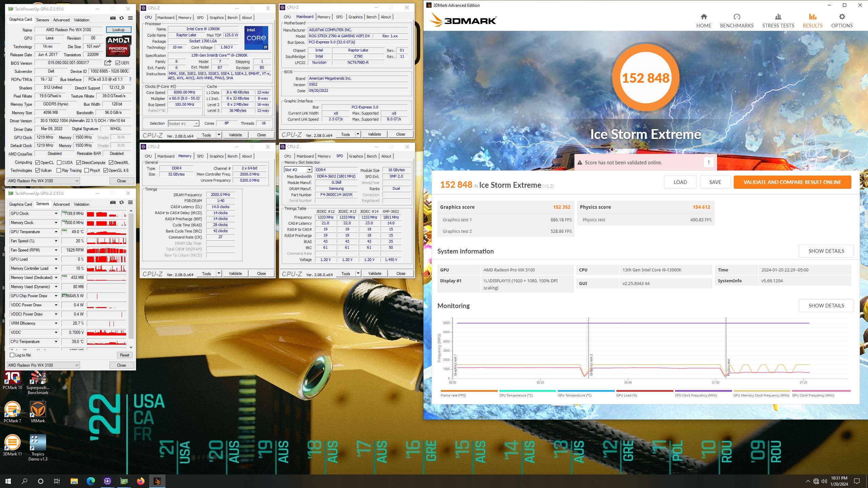Open the Slot #2 memory slot dropdown
Screen dimensions: 868x488
(298, 169)
